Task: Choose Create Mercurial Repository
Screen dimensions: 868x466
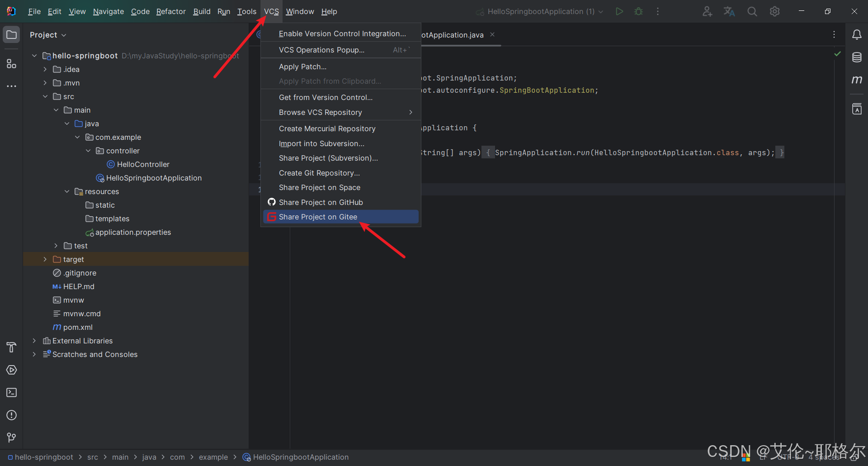Action: point(341,128)
